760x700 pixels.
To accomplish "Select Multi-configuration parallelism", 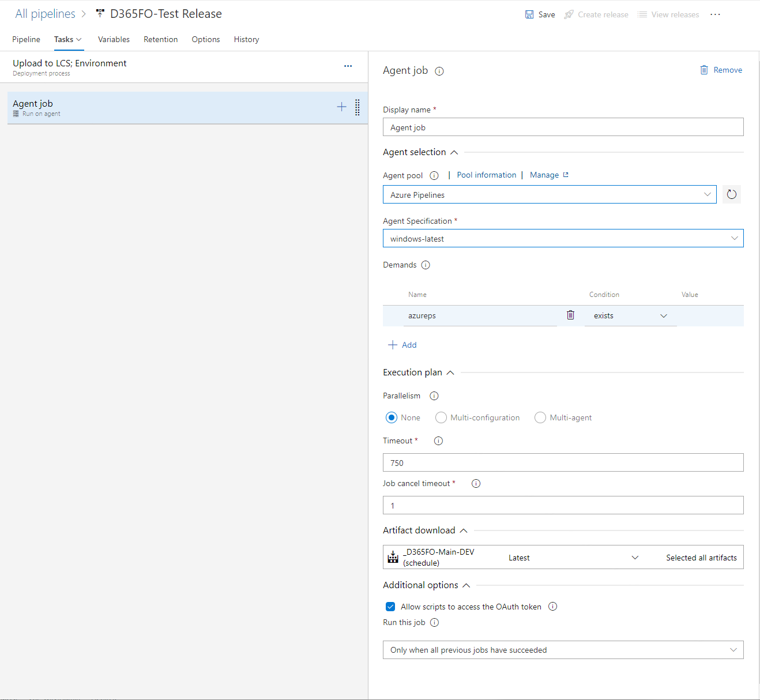I will [441, 417].
